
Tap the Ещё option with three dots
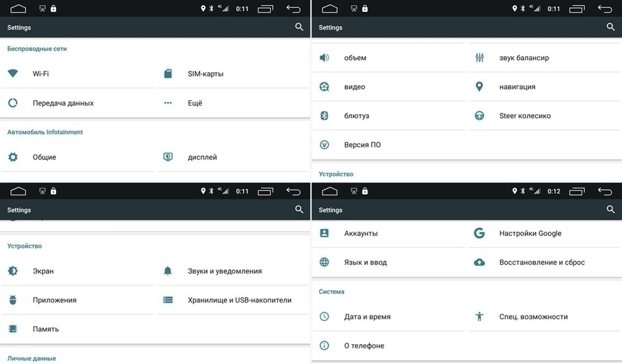[x=195, y=103]
